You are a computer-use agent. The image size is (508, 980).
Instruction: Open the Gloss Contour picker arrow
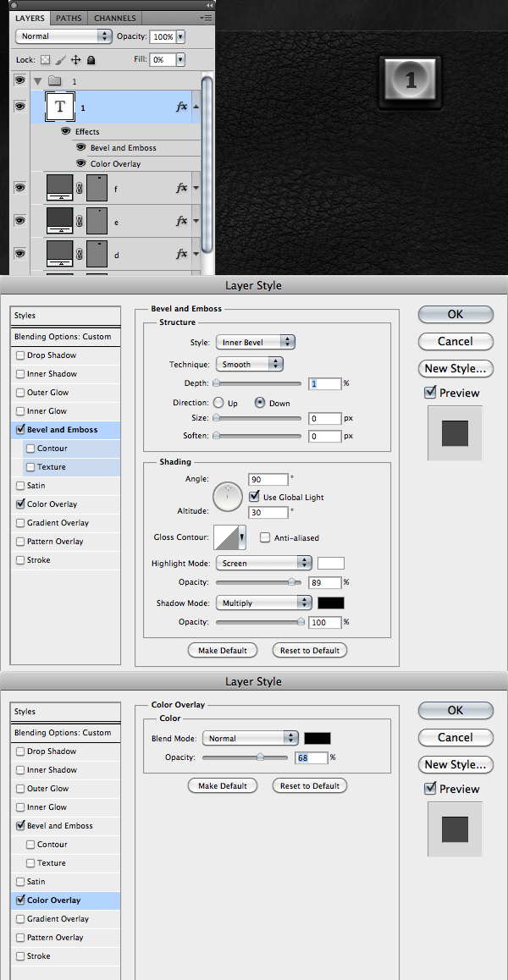243,537
